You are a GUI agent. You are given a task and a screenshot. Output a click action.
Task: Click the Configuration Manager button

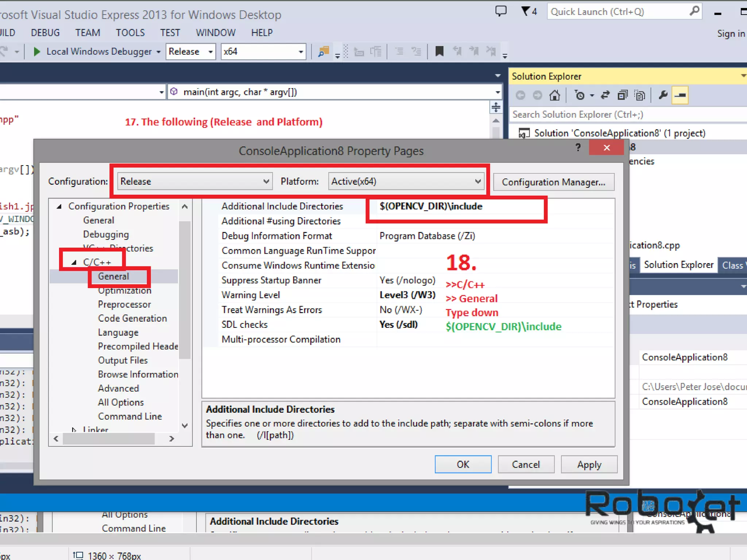coord(553,182)
